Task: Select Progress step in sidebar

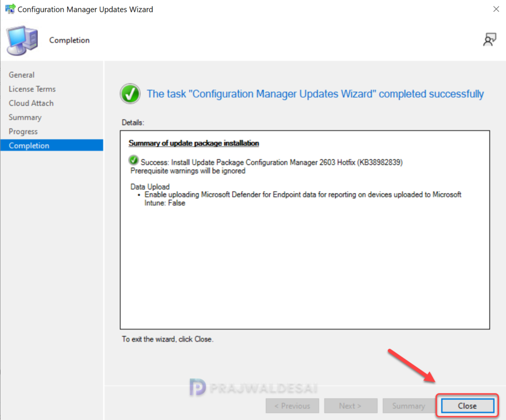Action: (x=23, y=131)
